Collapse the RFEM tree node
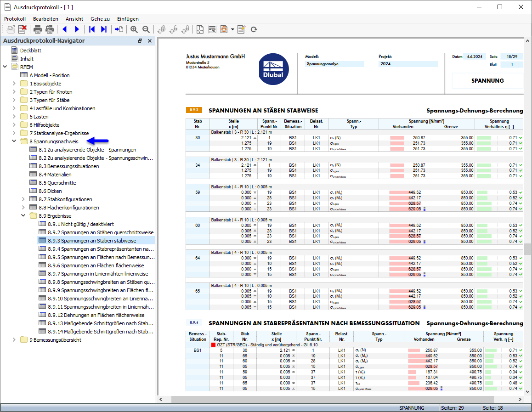Image resolution: width=532 pixels, height=412 pixels. [5, 67]
